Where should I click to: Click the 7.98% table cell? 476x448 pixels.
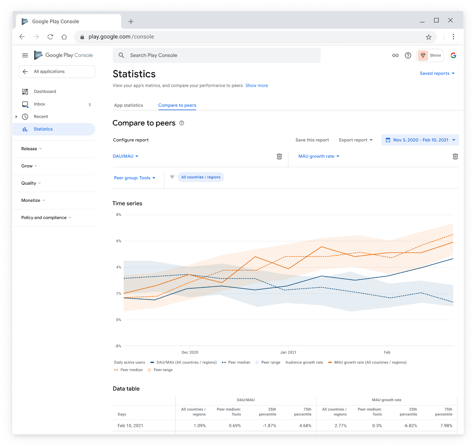446,426
